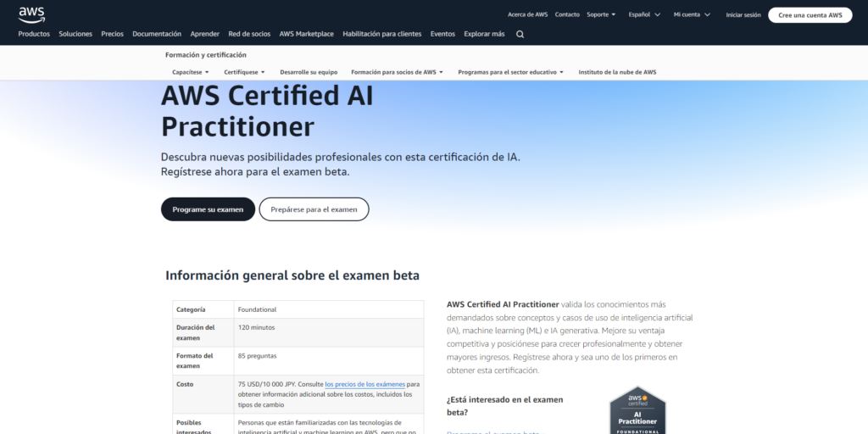Select the Soluciones menu item
Image resolution: width=868 pixels, height=434 pixels.
point(75,34)
